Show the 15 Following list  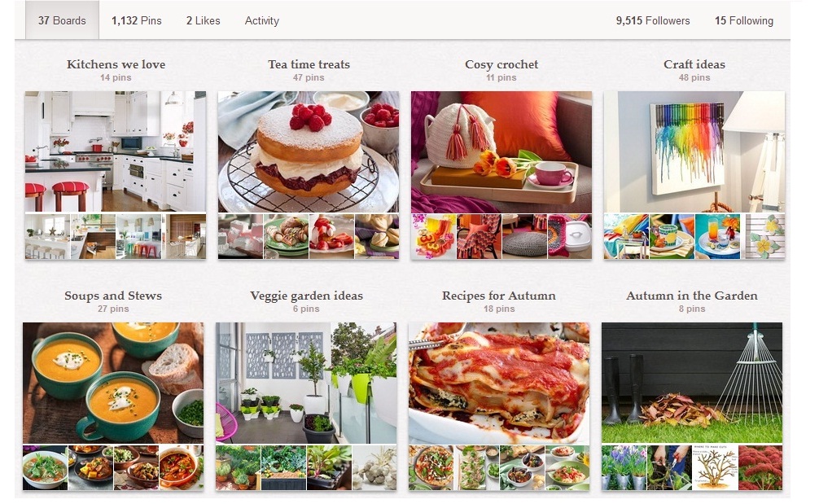click(744, 20)
